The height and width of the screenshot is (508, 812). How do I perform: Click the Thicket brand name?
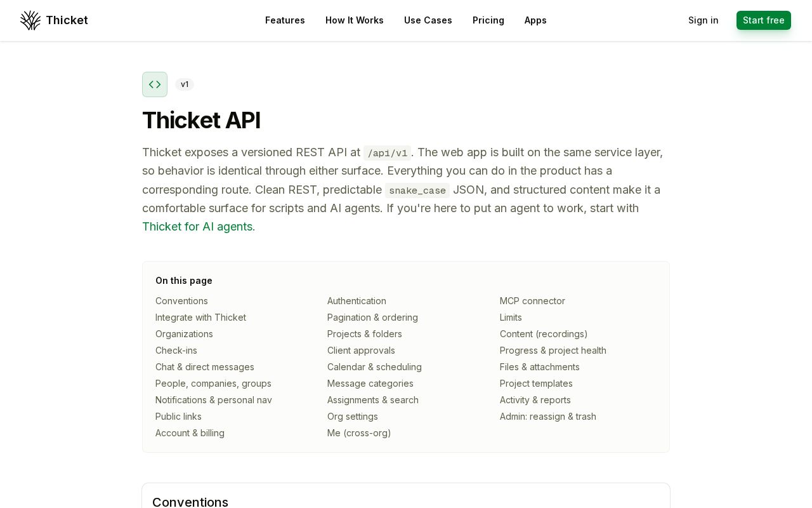(x=67, y=20)
